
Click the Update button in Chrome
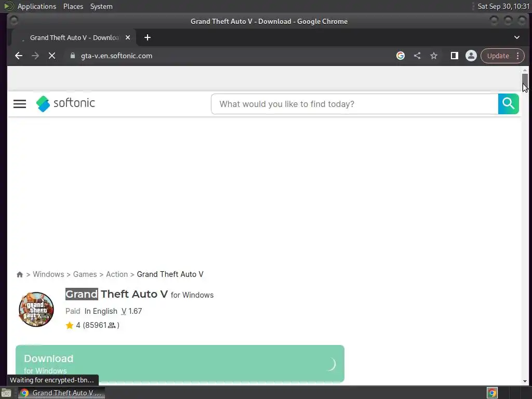[498, 56]
